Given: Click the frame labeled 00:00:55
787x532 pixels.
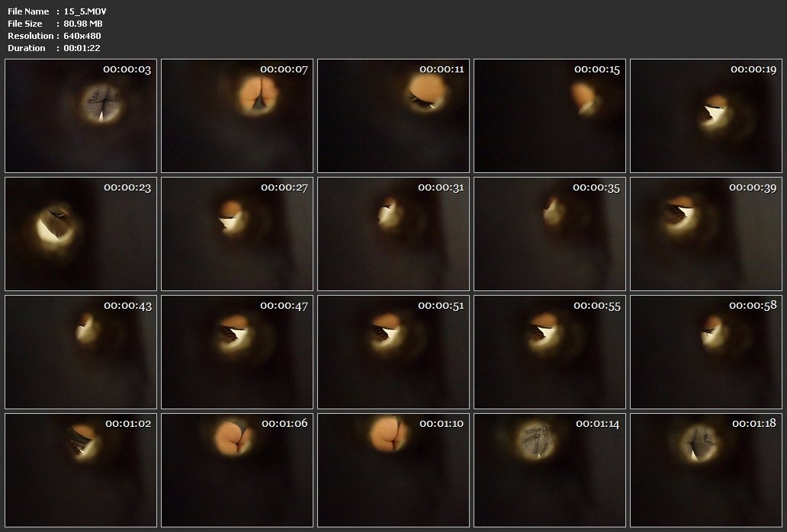Looking at the screenshot, I should (x=550, y=352).
